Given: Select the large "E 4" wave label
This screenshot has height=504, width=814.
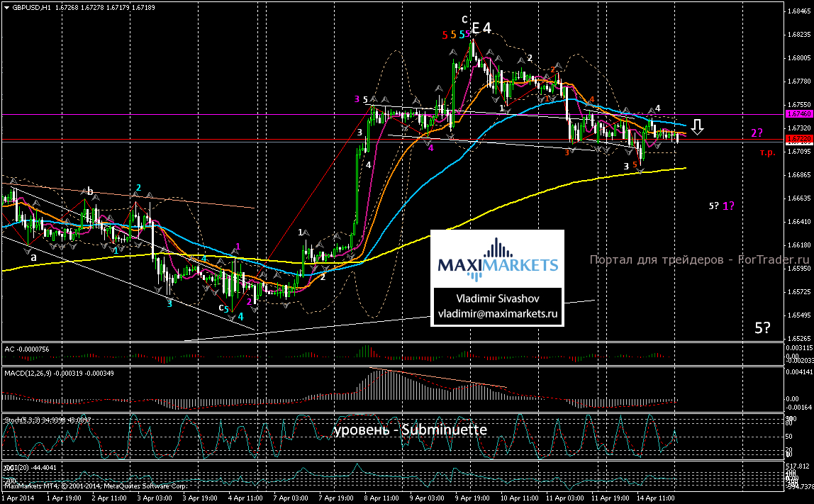Looking at the screenshot, I should pos(481,28).
